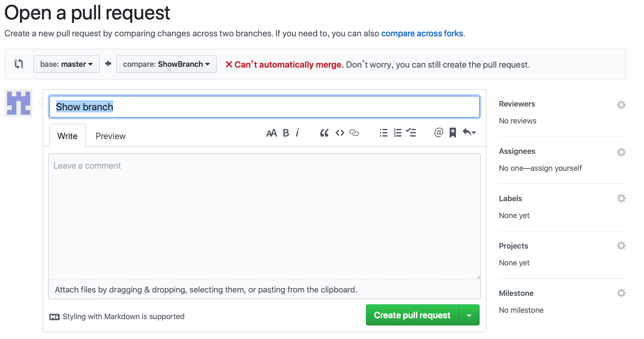Click the user avatar image
Image resolution: width=644 pixels, height=339 pixels.
coord(19,103)
